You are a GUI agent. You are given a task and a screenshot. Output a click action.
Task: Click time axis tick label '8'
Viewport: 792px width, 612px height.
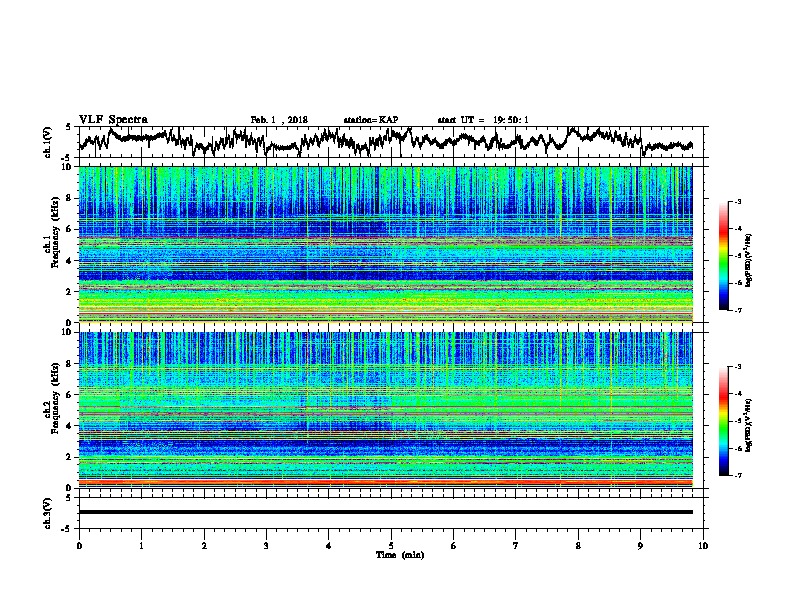578,546
